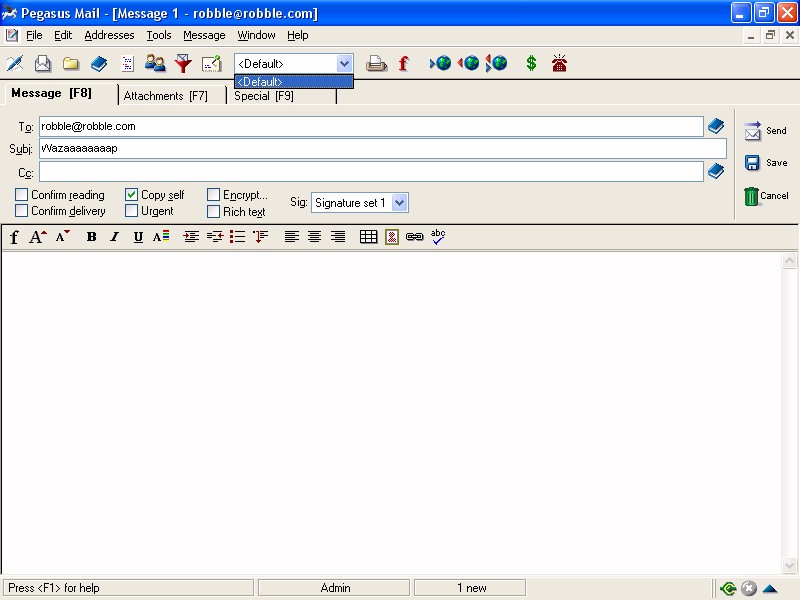
Task: Align text left
Action: (x=291, y=237)
